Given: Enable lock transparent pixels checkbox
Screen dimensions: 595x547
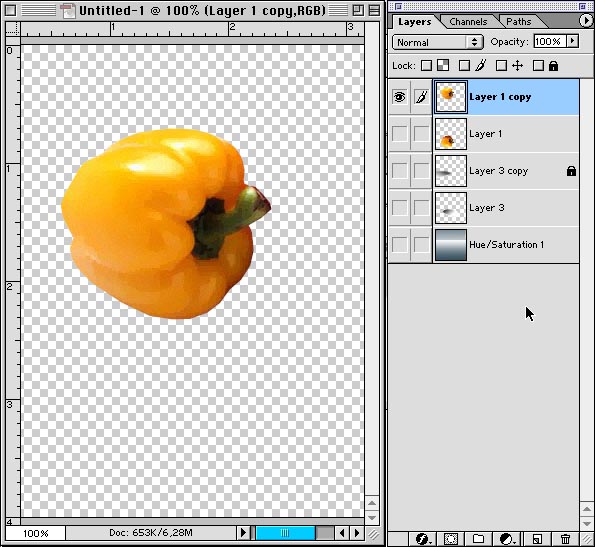Looking at the screenshot, I should (x=427, y=66).
